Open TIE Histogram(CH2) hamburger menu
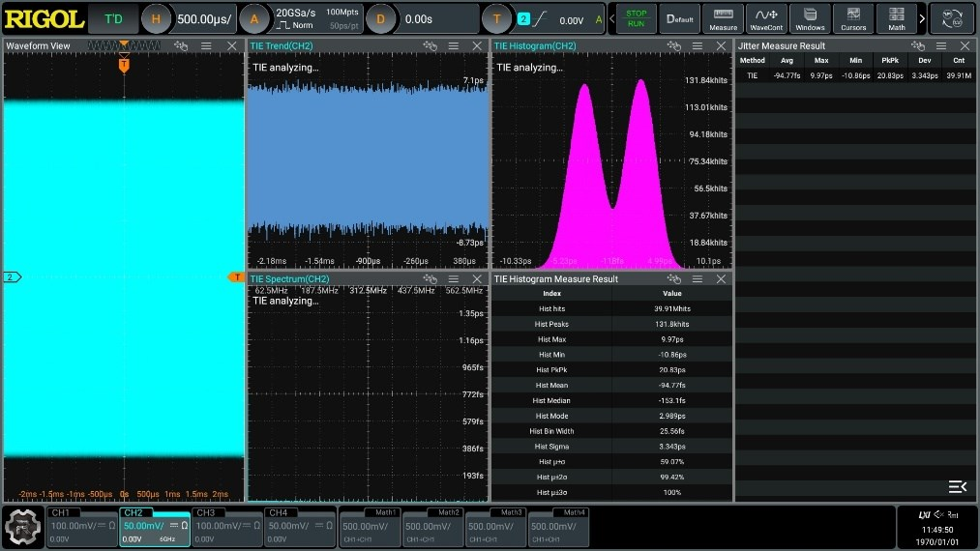 click(x=697, y=45)
